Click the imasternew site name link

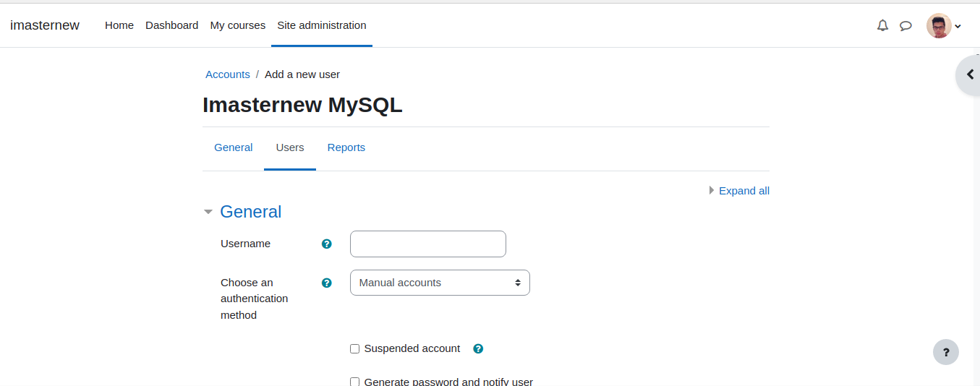coord(45,25)
